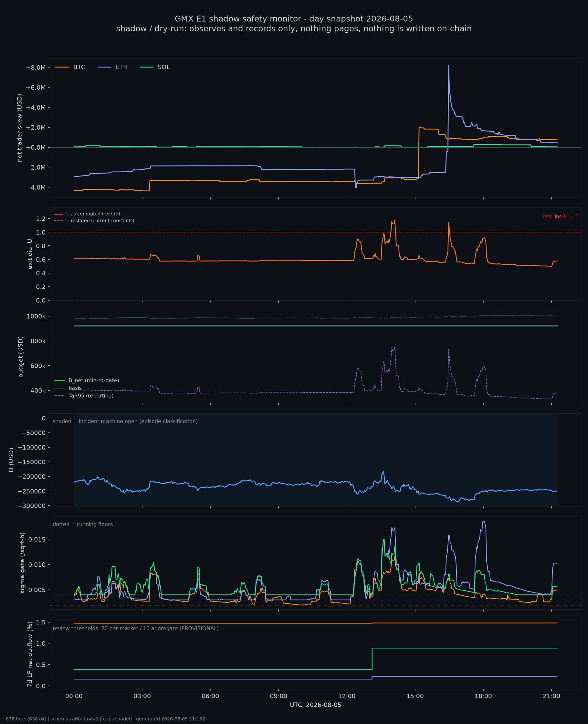Click the ETH purple legend line swatch
Image resolution: width=588 pixels, height=724 pixels.
[x=104, y=67]
